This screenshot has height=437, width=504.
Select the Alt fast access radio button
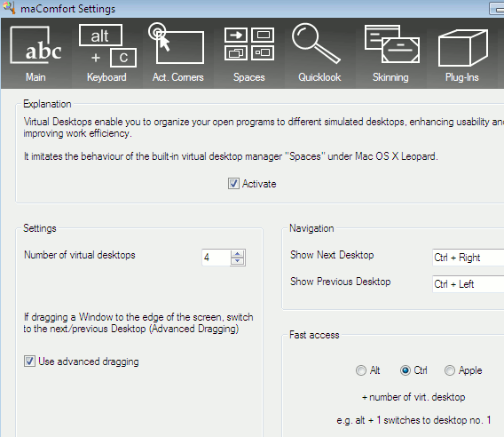tap(361, 370)
